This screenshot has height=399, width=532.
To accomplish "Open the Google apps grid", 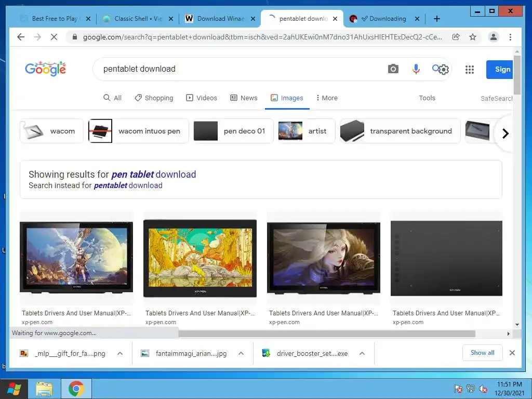I will (470, 70).
